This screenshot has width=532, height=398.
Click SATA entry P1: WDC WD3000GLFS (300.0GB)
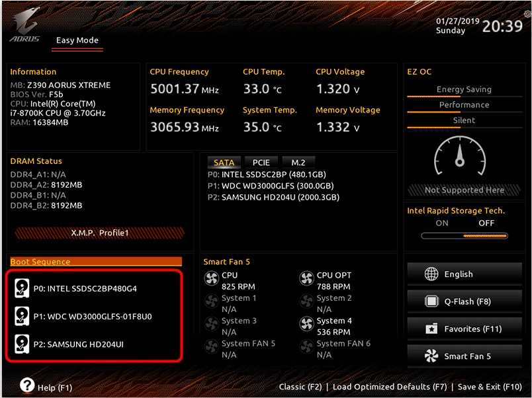(271, 186)
